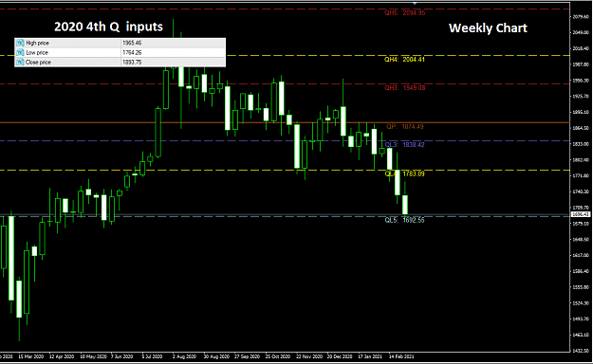The image size is (593, 364).
Task: Click the 20 Dec 2020 date label
Action: point(340,356)
